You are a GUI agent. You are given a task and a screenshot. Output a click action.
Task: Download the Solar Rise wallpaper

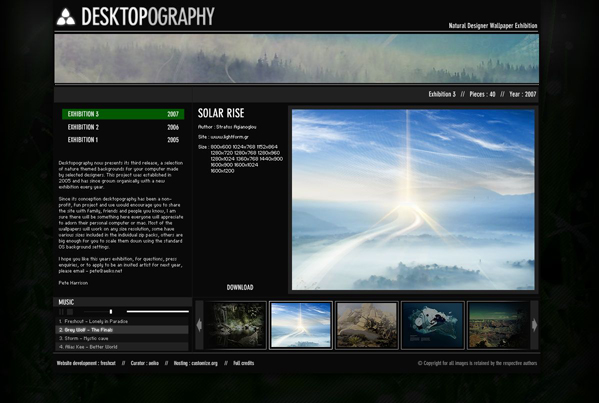click(240, 287)
